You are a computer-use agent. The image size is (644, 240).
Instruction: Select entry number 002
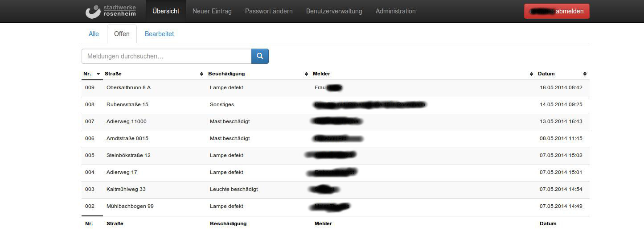[x=90, y=206]
